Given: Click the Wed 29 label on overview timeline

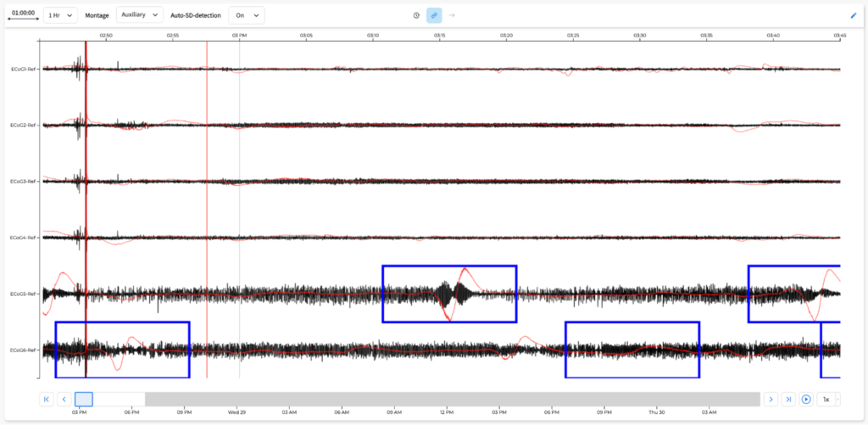Looking at the screenshot, I should (237, 412).
